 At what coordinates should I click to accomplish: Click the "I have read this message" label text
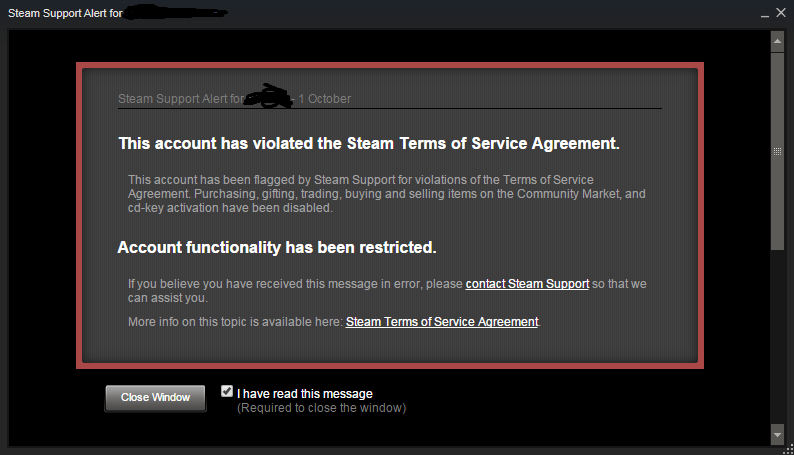tap(305, 394)
